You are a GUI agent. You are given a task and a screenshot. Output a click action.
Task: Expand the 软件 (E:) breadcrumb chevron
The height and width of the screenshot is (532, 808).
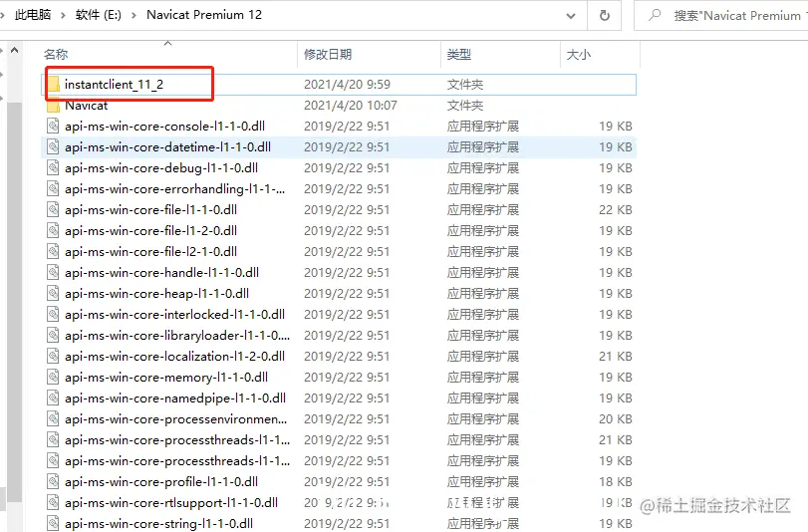134,16
